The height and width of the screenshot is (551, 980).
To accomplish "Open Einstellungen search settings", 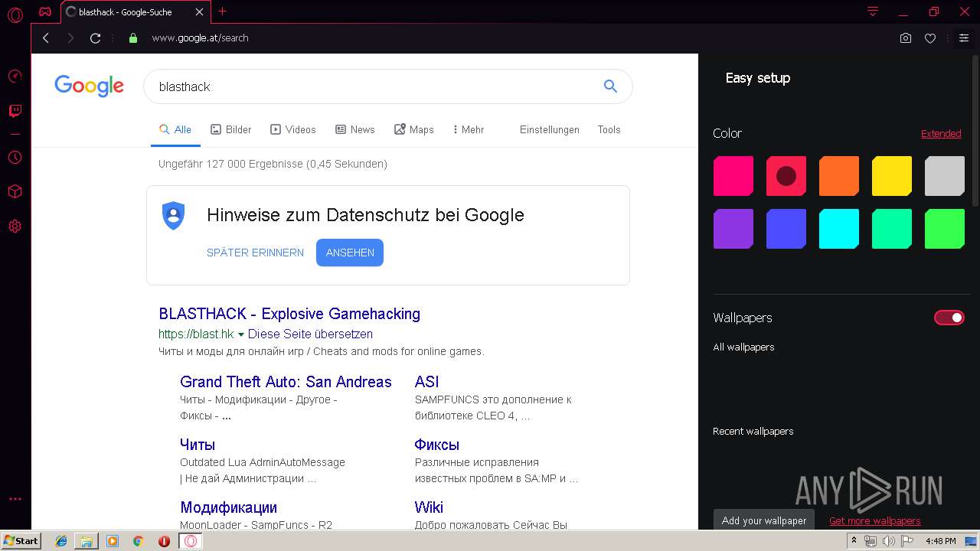I will pyautogui.click(x=550, y=129).
